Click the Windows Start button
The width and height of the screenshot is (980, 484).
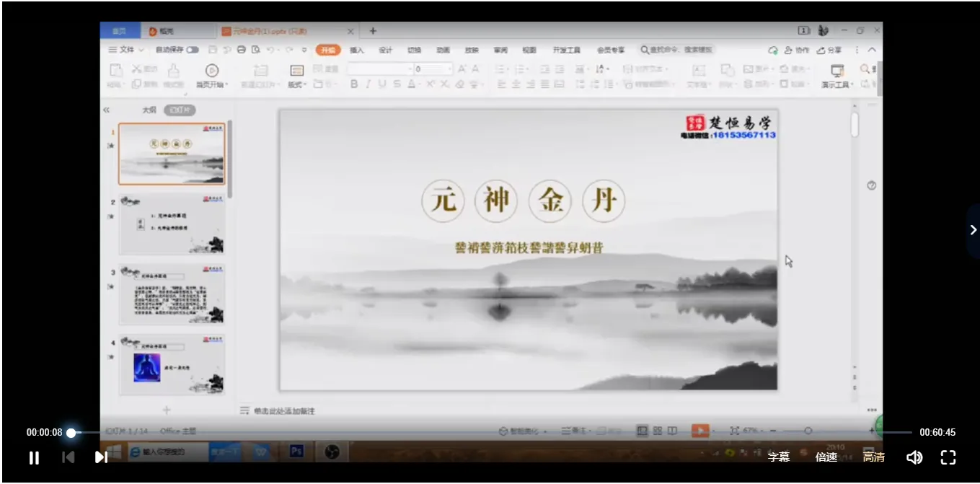pos(114,452)
